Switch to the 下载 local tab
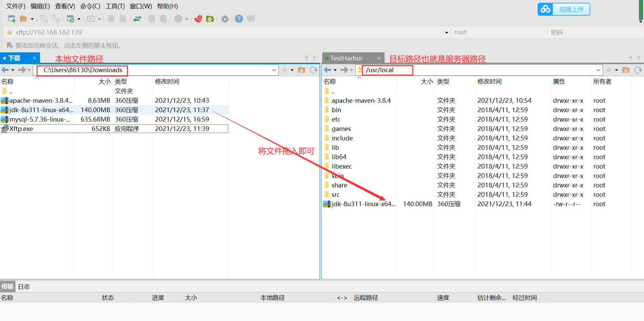This screenshot has height=321, width=644. (x=14, y=58)
